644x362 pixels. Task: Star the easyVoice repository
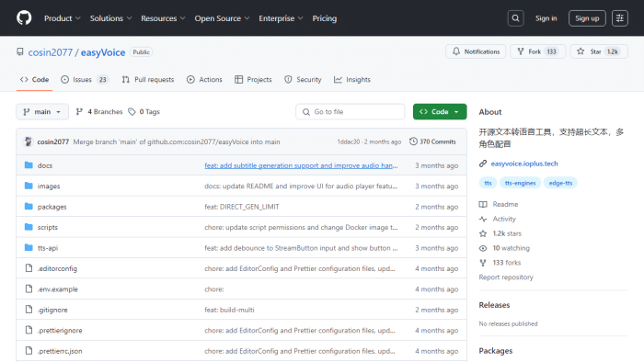point(598,51)
